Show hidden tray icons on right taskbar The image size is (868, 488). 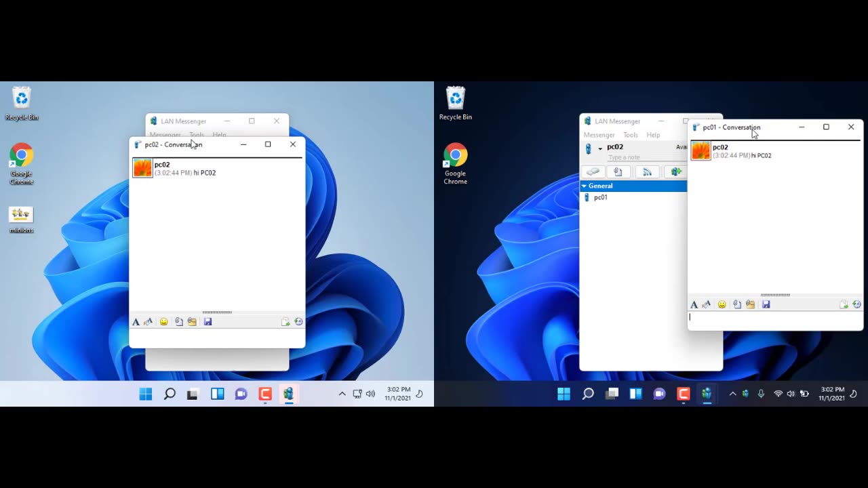coord(732,394)
